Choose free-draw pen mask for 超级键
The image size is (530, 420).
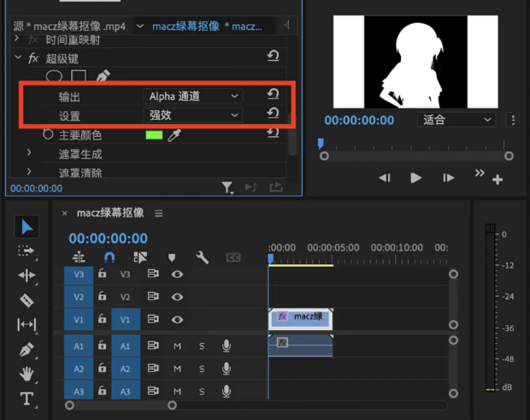103,75
